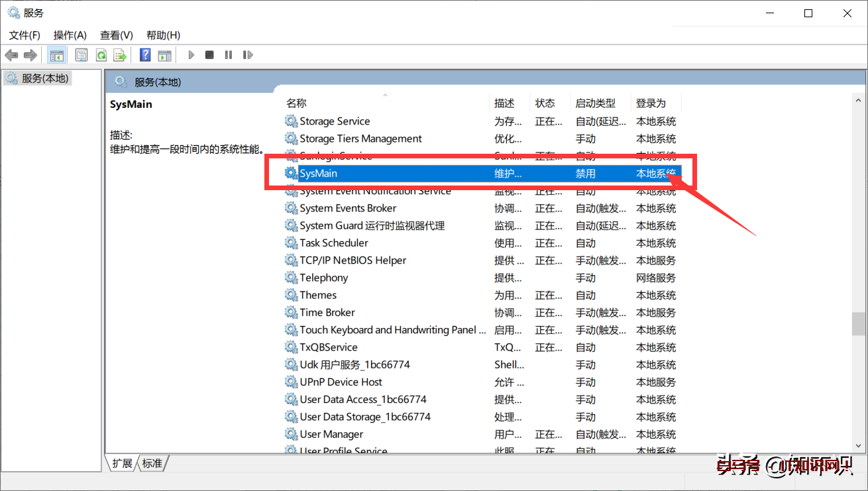Click the Export List icon
This screenshot has width=868, height=491.
tap(120, 54)
